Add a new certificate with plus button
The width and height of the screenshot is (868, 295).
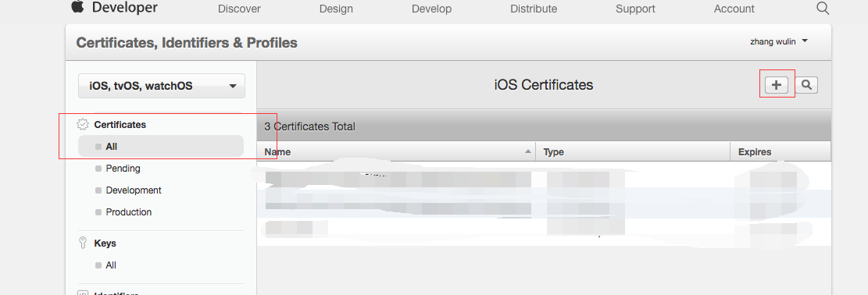777,85
